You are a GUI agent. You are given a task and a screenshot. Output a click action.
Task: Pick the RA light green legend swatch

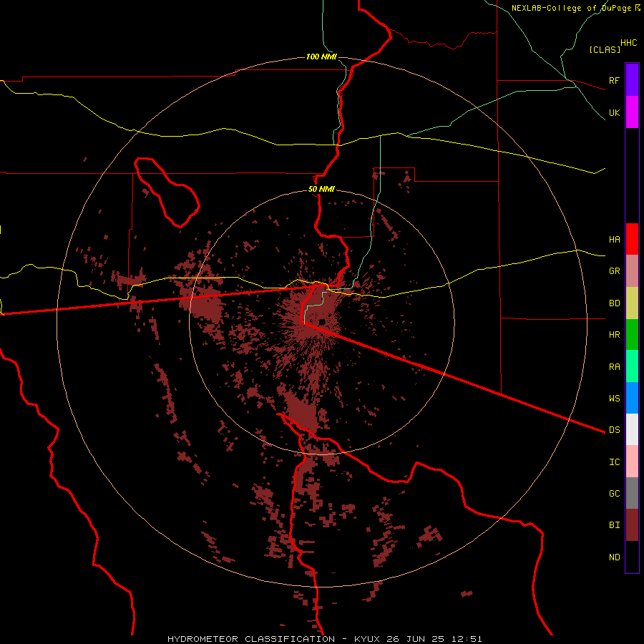click(x=632, y=366)
